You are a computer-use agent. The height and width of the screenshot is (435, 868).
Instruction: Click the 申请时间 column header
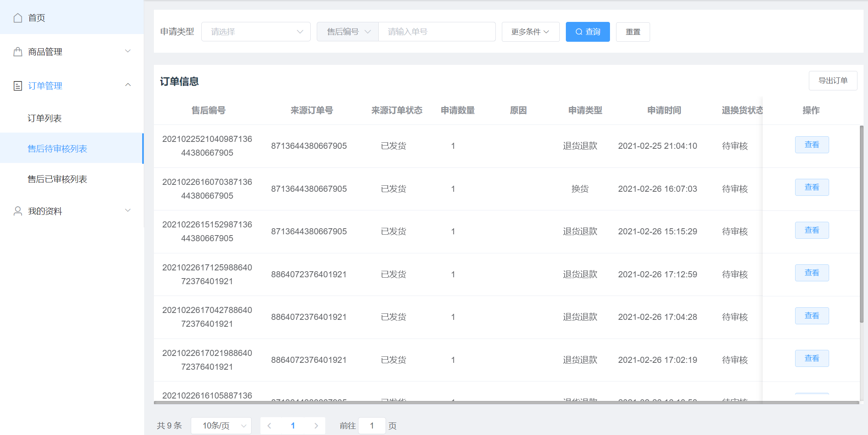coord(664,110)
